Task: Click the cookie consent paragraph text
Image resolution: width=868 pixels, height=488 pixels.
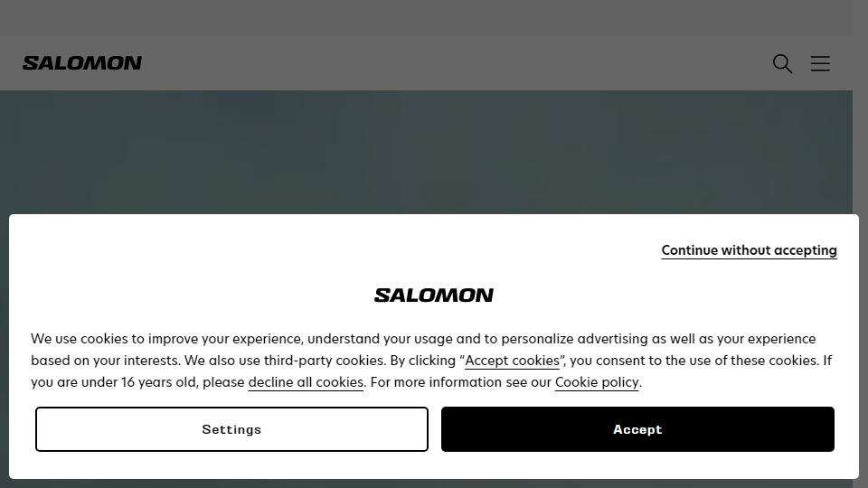Action: (431, 361)
